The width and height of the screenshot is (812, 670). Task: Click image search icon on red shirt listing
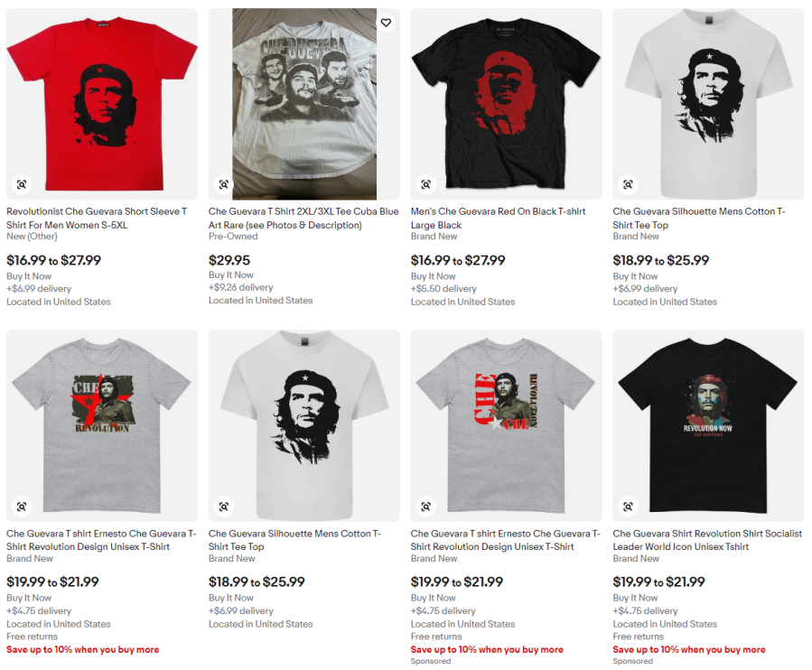(x=22, y=184)
